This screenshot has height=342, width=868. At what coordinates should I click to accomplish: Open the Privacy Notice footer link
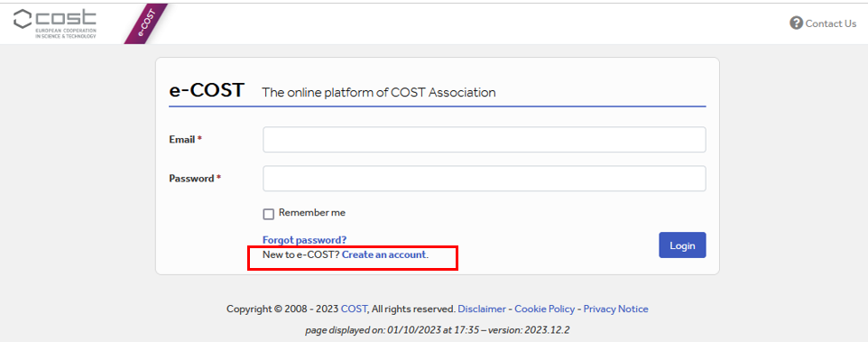615,309
